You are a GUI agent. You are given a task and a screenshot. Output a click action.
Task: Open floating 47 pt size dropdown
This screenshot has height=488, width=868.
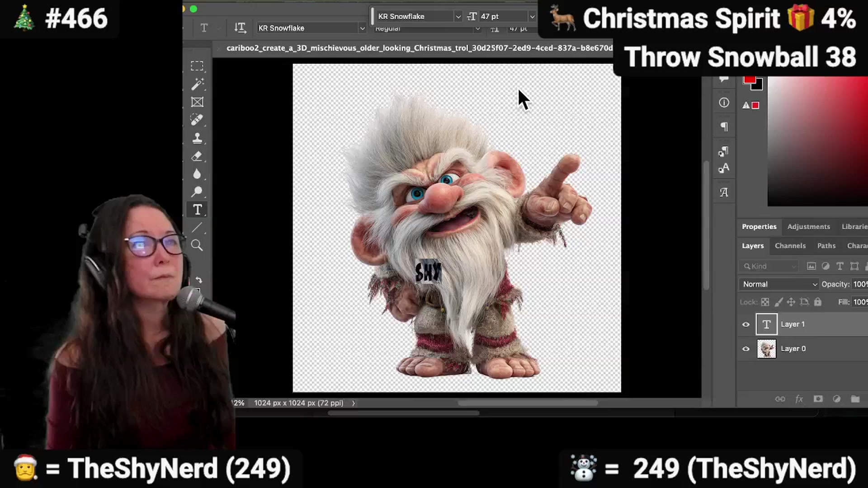[507, 16]
